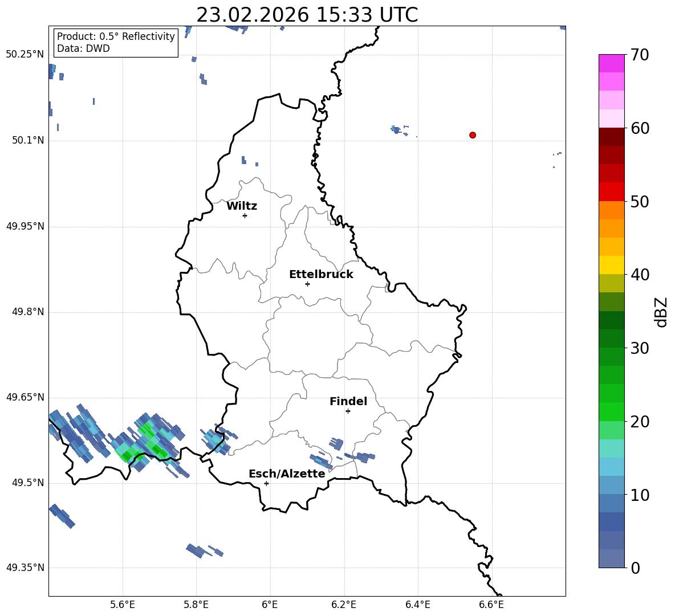Image resolution: width=675 pixels, height=616 pixels.
Task: Click the 40 tick on colorbar
Action: 640,275
